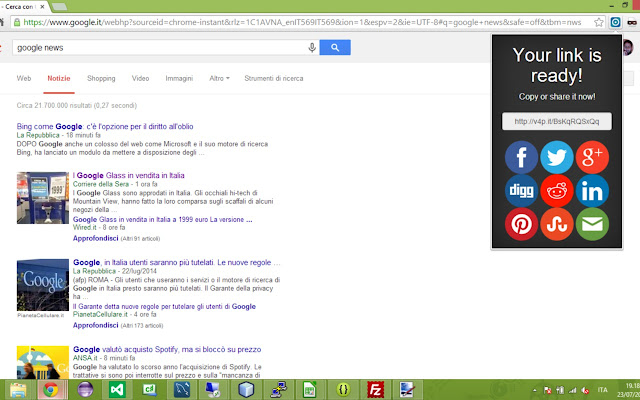Click the tray volume icon
The height and width of the screenshot is (400, 640).
tap(585, 390)
